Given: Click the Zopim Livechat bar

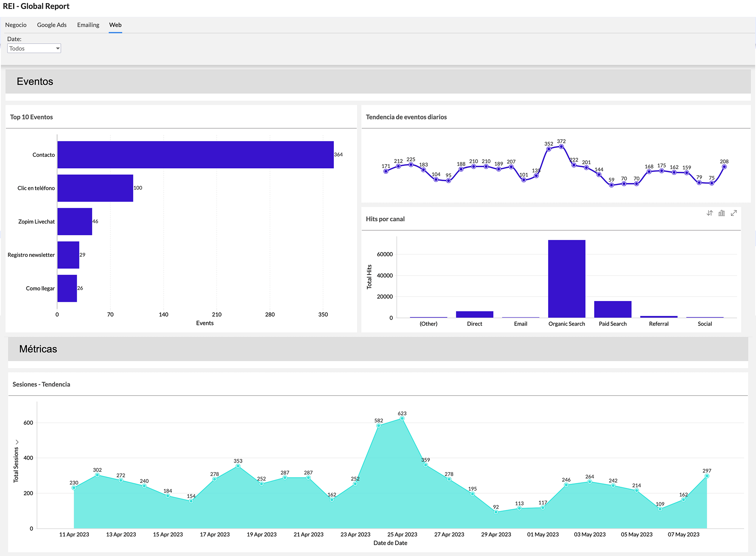Looking at the screenshot, I should coord(74,221).
